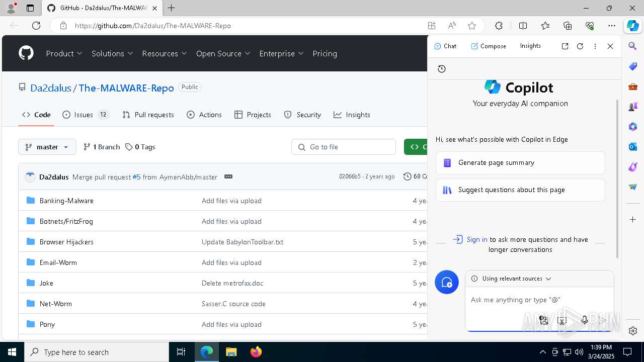The height and width of the screenshot is (362, 644).
Task: Open the 0 Tags link
Action: (140, 147)
